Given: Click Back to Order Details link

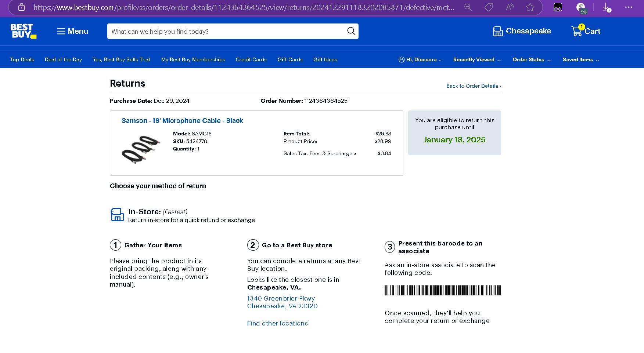Looking at the screenshot, I should 473,86.
